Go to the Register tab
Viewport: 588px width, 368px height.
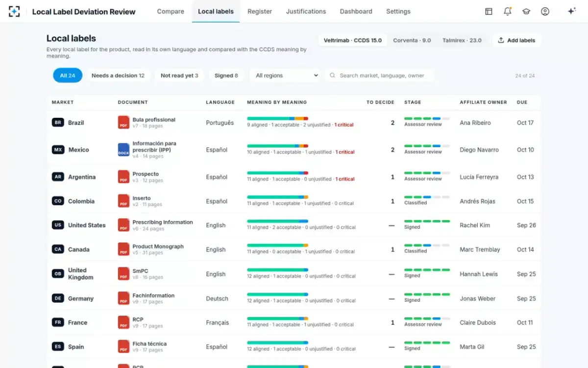point(260,11)
